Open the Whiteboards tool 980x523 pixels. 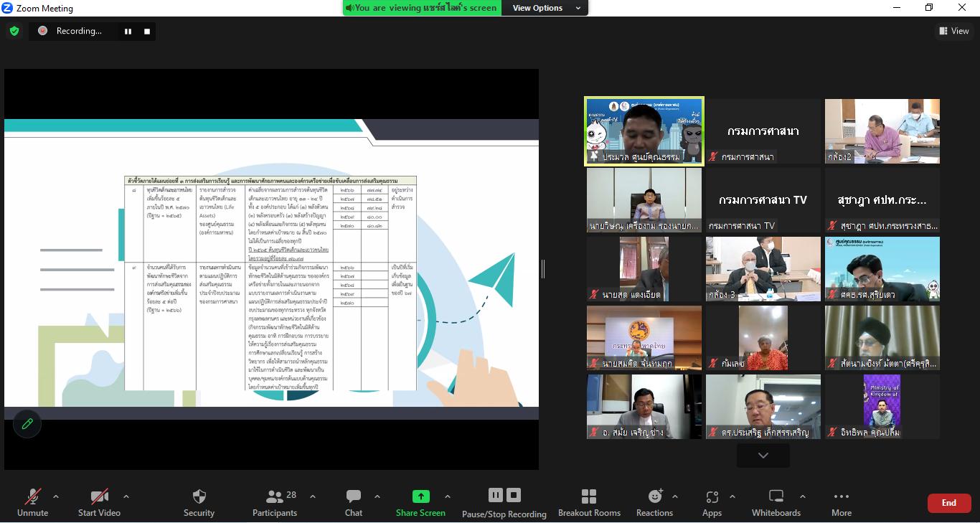pos(776,502)
